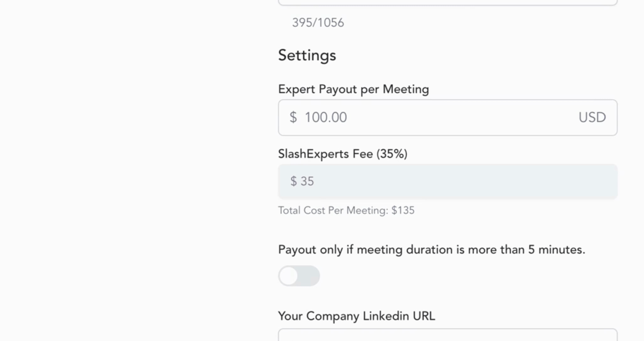Click the Total Cost Per Meeting text
Screen dimensions: 644x341
[x=346, y=210]
